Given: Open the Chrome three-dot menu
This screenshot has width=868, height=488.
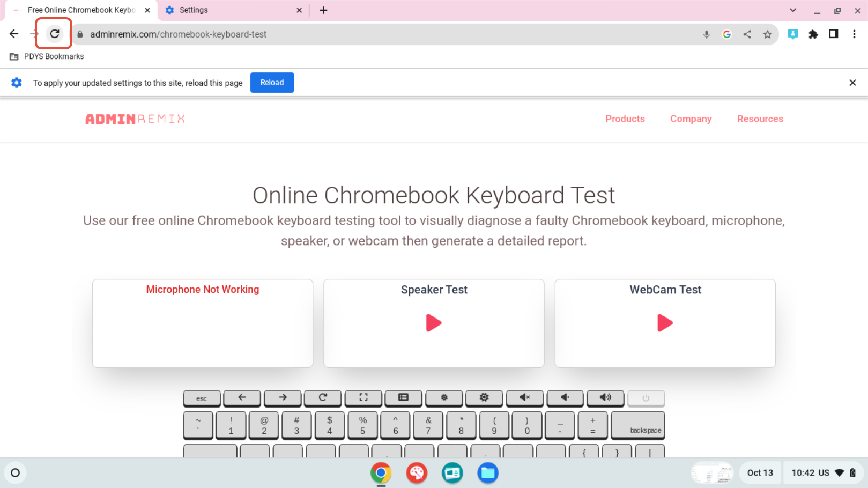Looking at the screenshot, I should (x=854, y=34).
